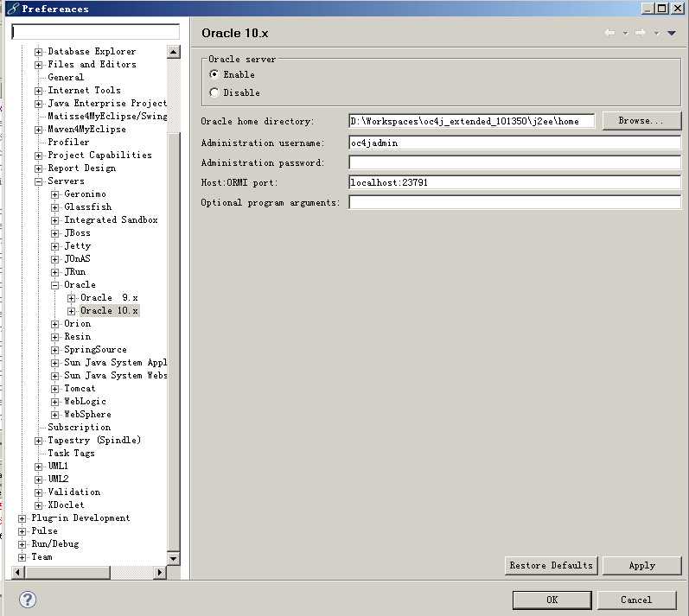Expand the Oracle 9.x node

(x=71, y=298)
